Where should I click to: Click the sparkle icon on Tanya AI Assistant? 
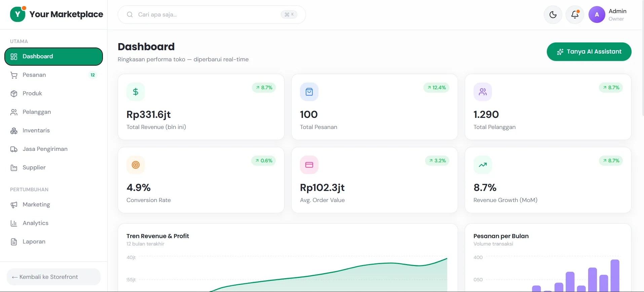(x=560, y=52)
